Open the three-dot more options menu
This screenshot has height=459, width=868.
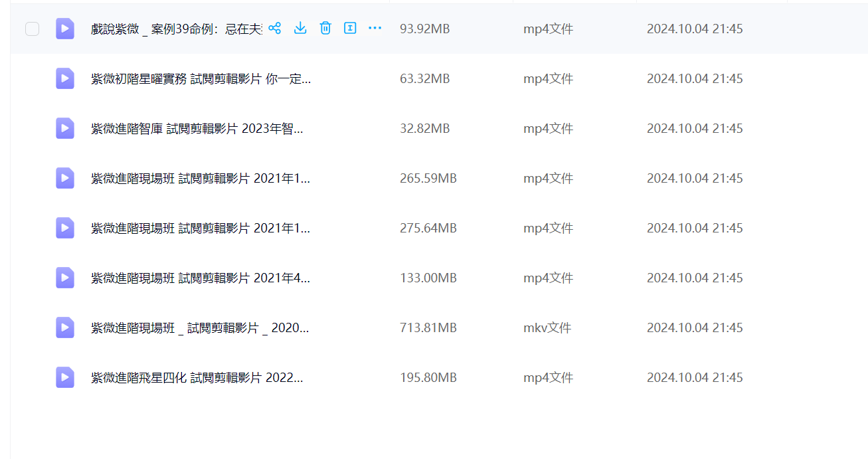(375, 28)
